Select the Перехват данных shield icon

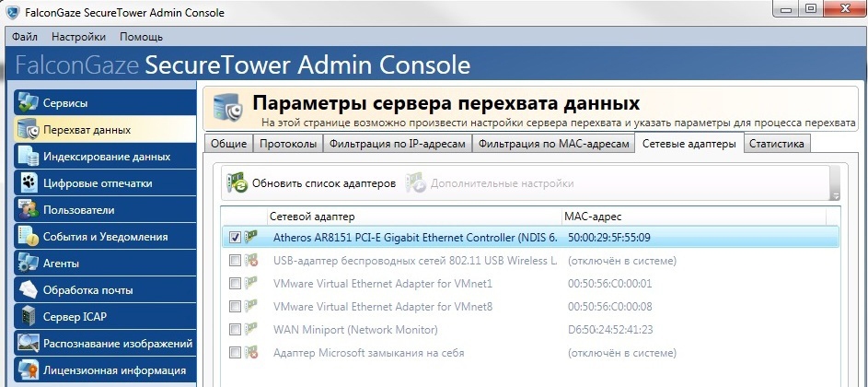[x=28, y=130]
